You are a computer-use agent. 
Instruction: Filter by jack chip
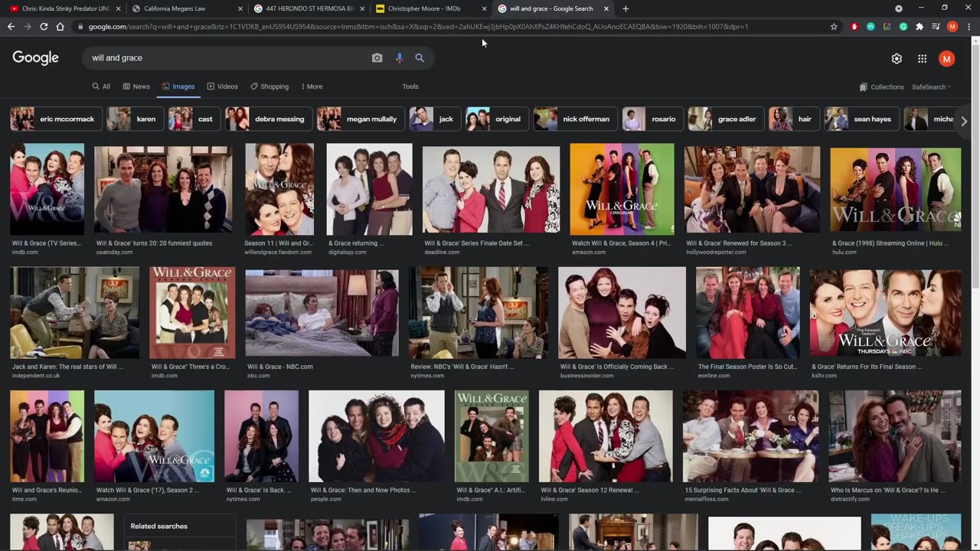point(434,119)
